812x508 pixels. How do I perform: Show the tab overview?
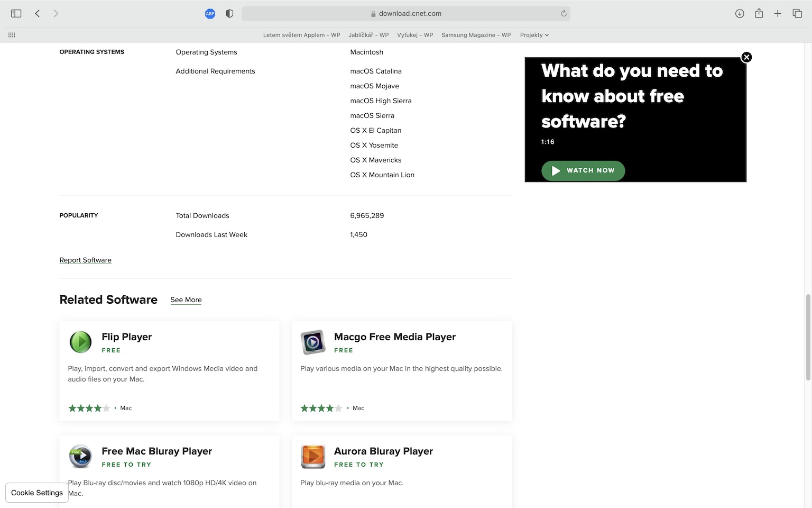[797, 14]
